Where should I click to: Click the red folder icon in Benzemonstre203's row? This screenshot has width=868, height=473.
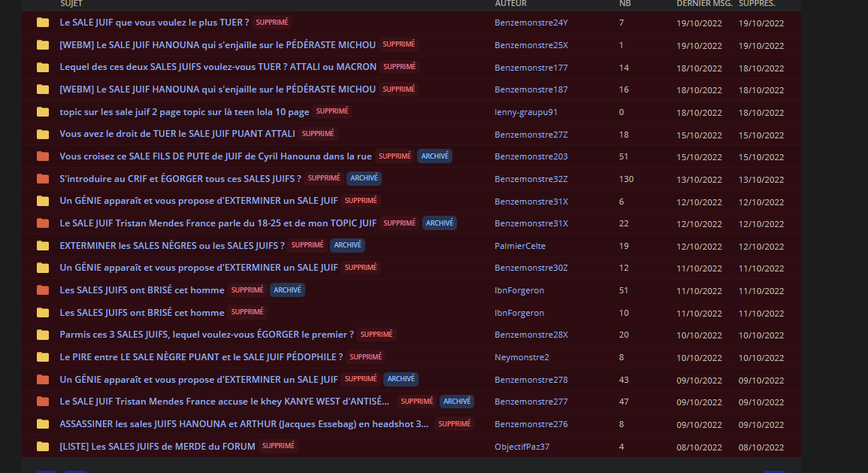[x=43, y=156]
